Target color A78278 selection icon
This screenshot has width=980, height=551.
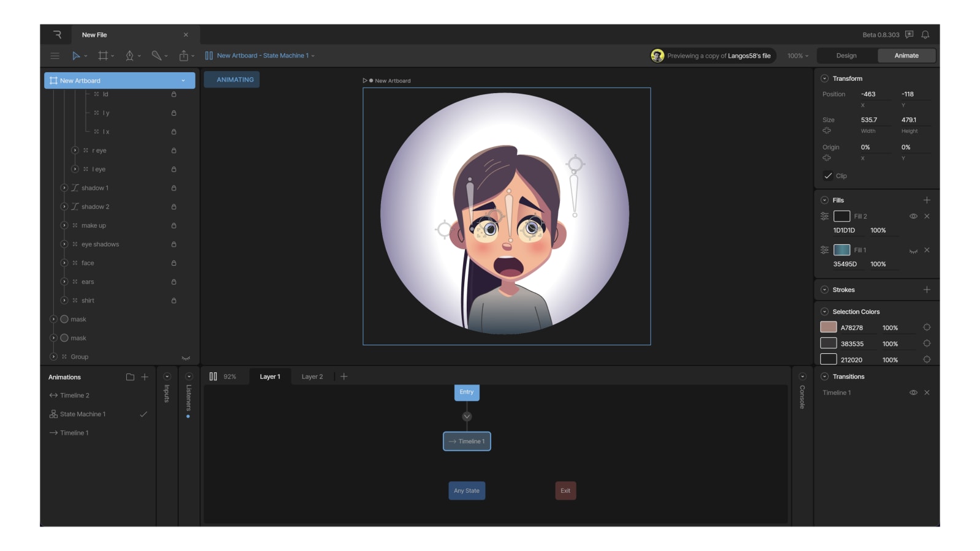(x=927, y=328)
